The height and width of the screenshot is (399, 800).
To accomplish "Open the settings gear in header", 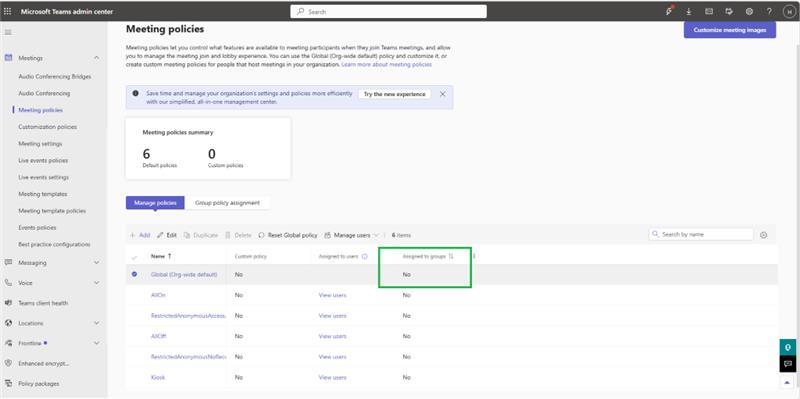I will tap(749, 12).
